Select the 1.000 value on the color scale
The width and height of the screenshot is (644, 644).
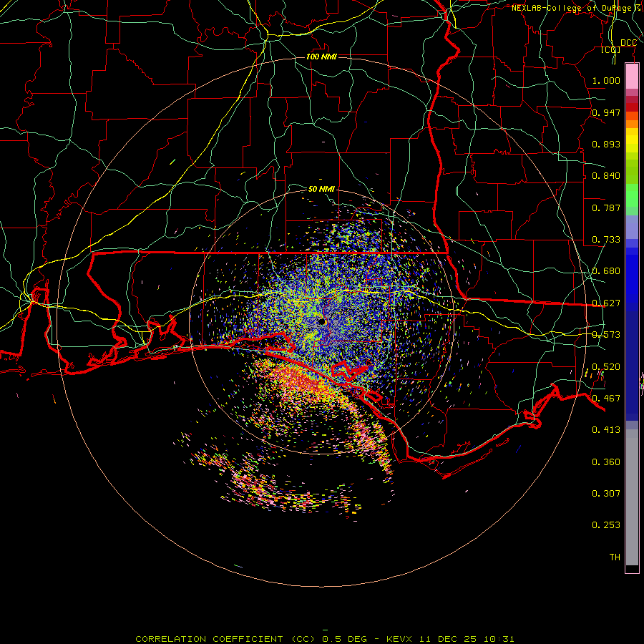point(606,80)
